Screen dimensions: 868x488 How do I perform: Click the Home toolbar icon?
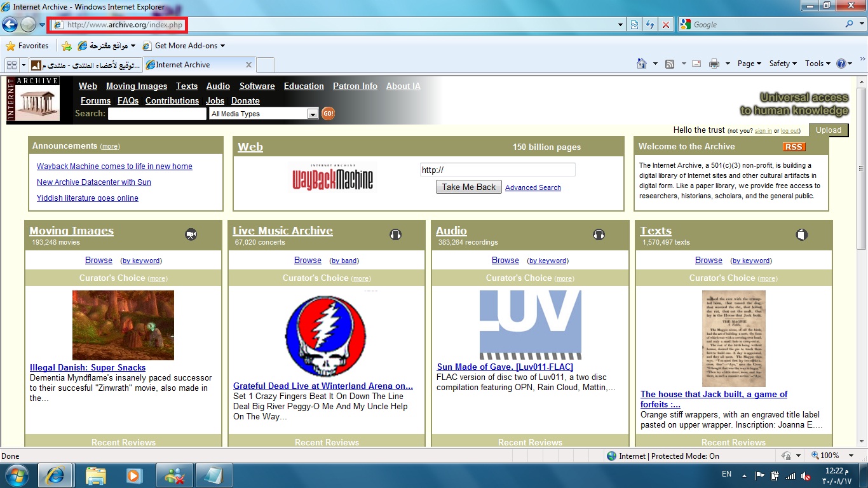click(642, 64)
